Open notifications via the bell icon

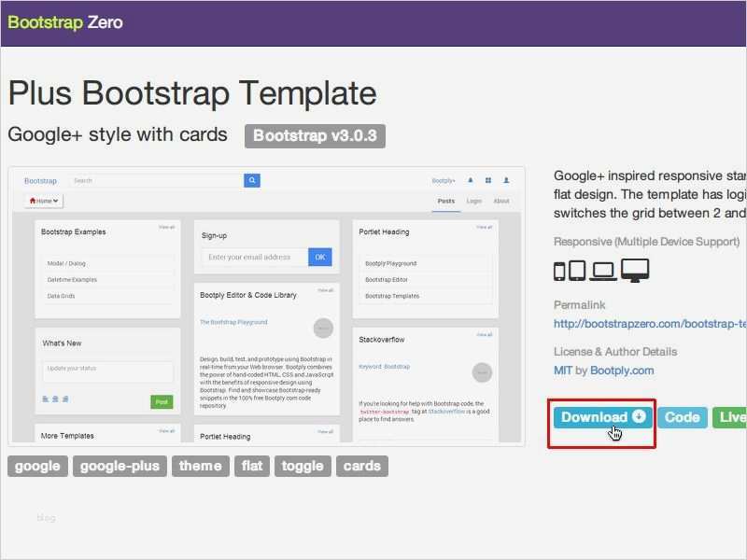471,180
